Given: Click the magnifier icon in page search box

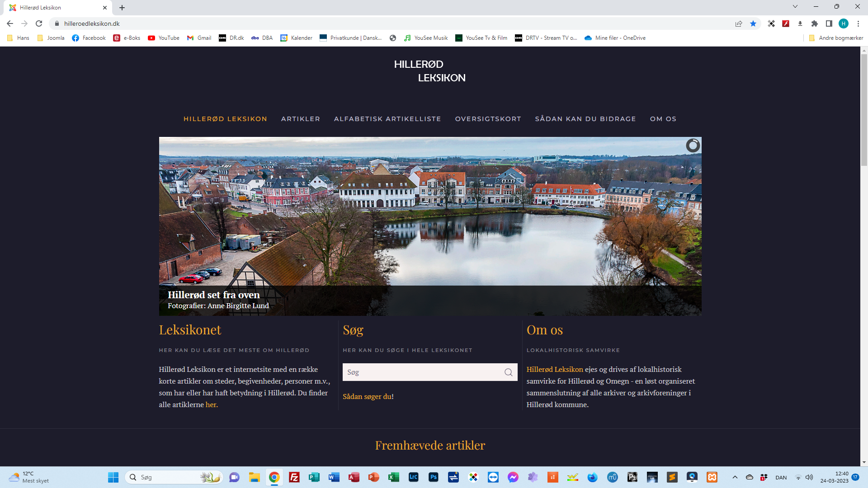Looking at the screenshot, I should (x=509, y=372).
